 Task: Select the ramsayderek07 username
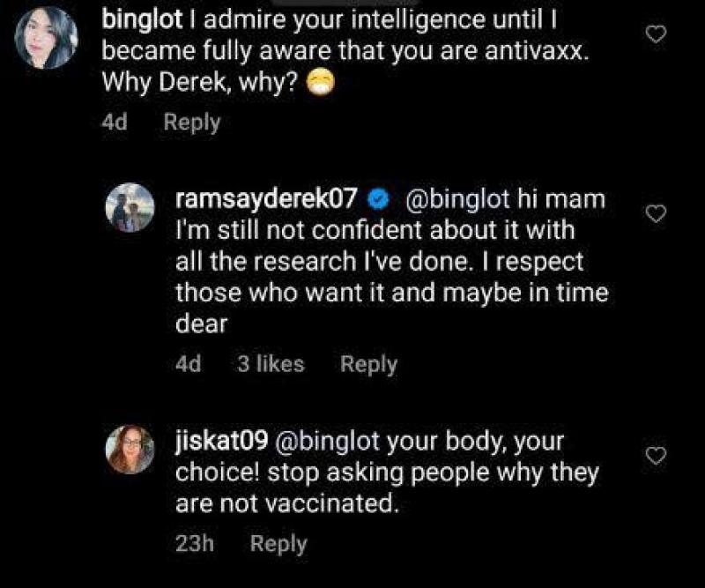(x=263, y=200)
